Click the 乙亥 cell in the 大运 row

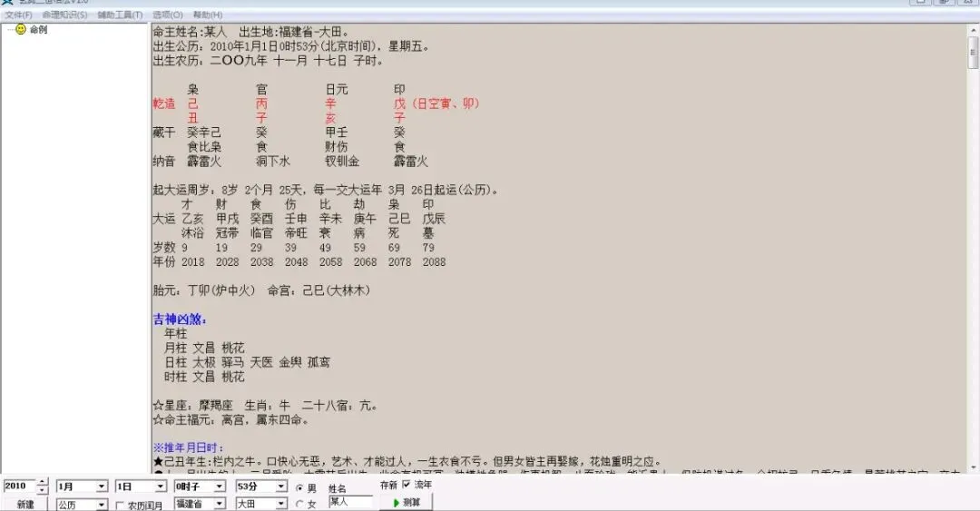click(x=192, y=219)
